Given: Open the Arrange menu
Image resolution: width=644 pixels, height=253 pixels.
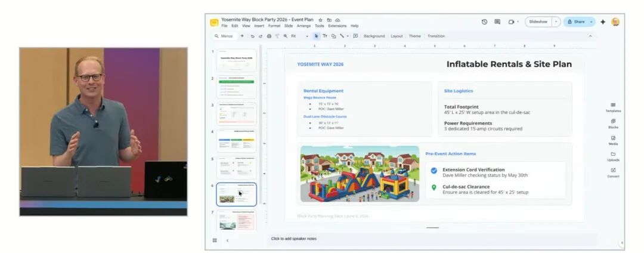Looking at the screenshot, I should (x=304, y=26).
